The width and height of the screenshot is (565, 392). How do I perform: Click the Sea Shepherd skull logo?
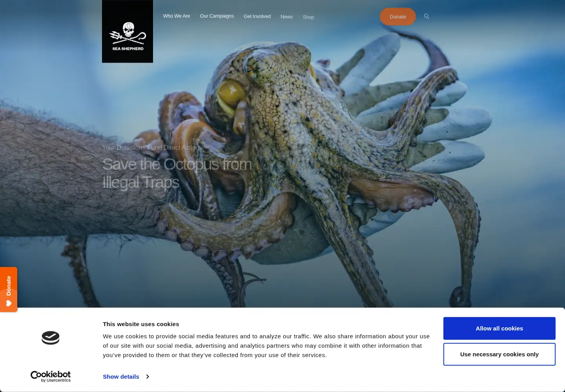[128, 31]
